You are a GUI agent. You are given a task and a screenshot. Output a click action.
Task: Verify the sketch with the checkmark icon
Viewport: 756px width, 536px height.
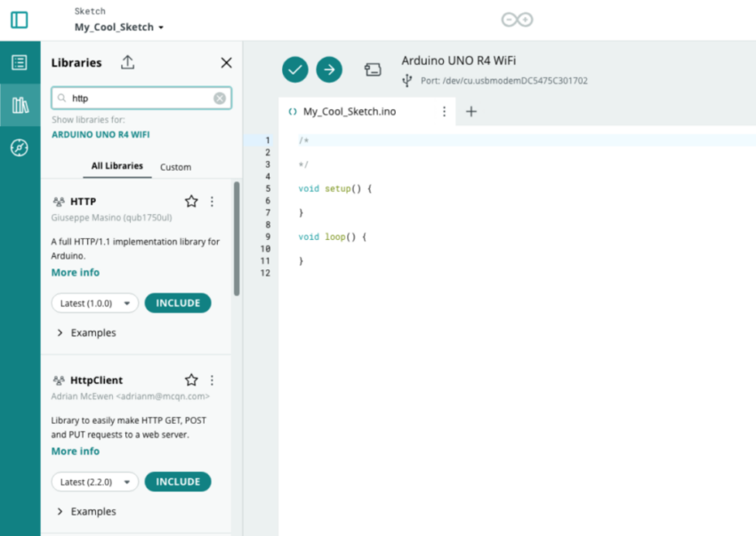point(294,69)
